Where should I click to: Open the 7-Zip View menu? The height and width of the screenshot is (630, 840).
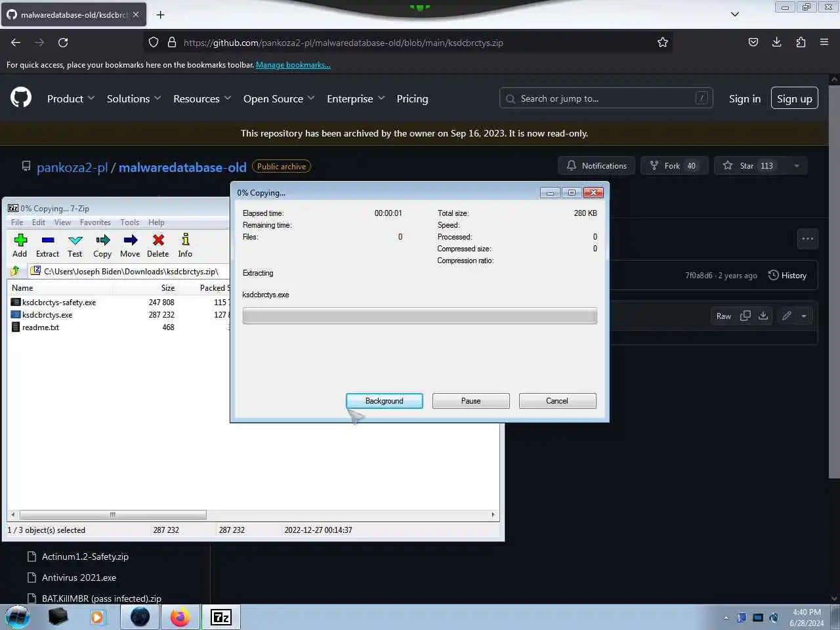(62, 222)
